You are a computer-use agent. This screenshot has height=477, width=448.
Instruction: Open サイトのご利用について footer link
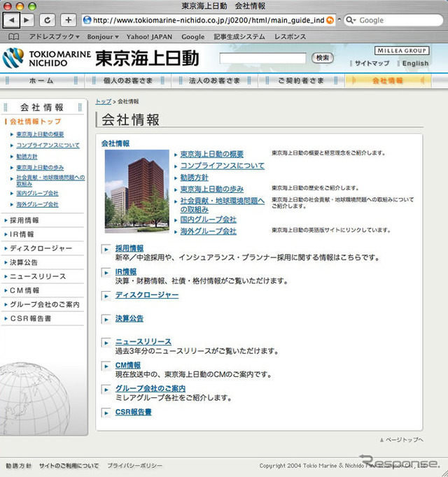coord(69,466)
